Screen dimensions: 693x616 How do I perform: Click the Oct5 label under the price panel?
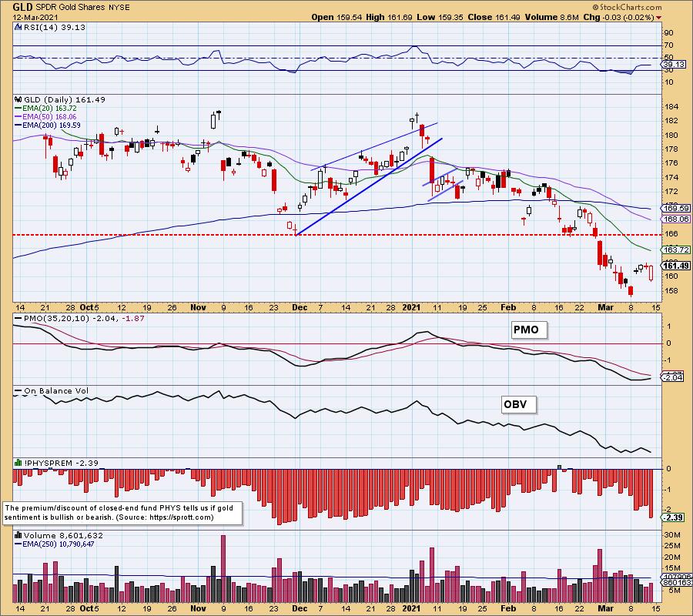click(x=89, y=307)
